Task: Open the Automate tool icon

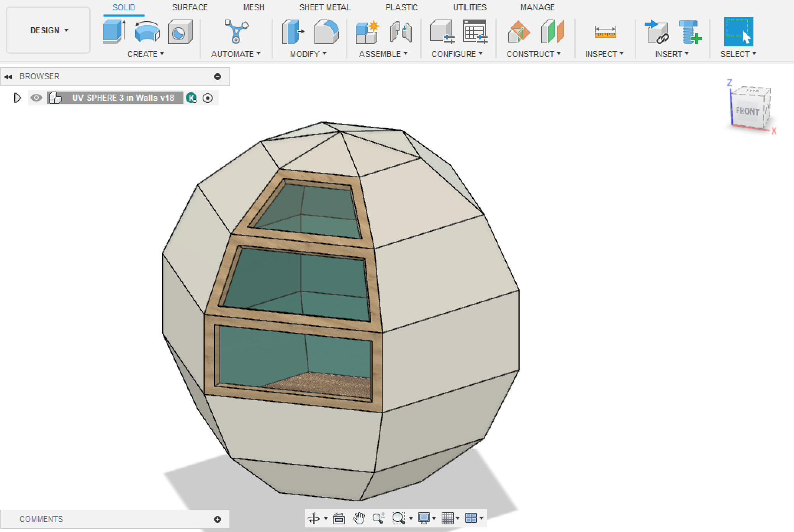Action: (x=236, y=31)
